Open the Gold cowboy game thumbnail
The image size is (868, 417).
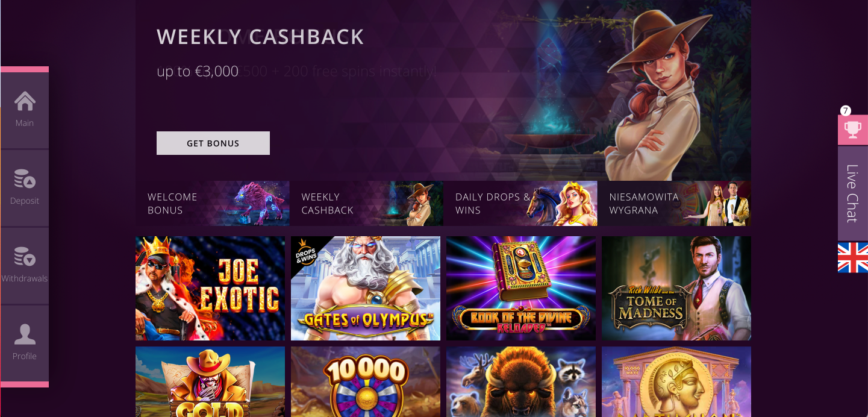[x=210, y=382]
